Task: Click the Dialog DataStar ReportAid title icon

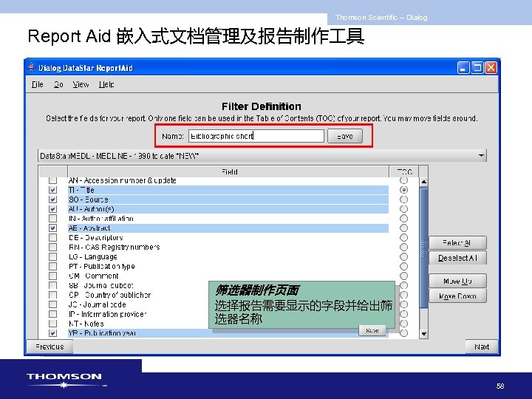Action: 32,67
